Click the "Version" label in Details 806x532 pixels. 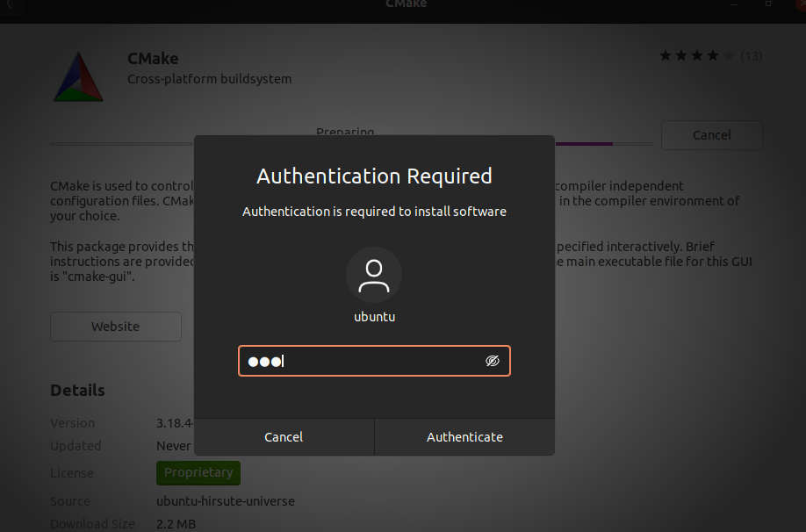pos(73,423)
